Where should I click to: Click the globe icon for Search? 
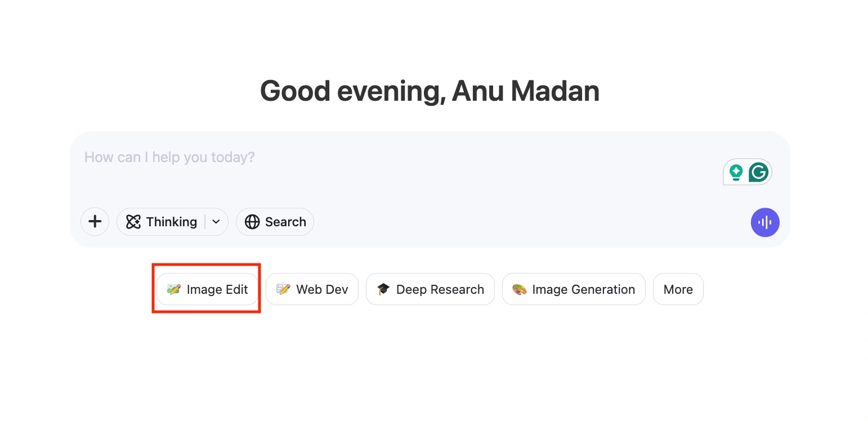(x=252, y=222)
